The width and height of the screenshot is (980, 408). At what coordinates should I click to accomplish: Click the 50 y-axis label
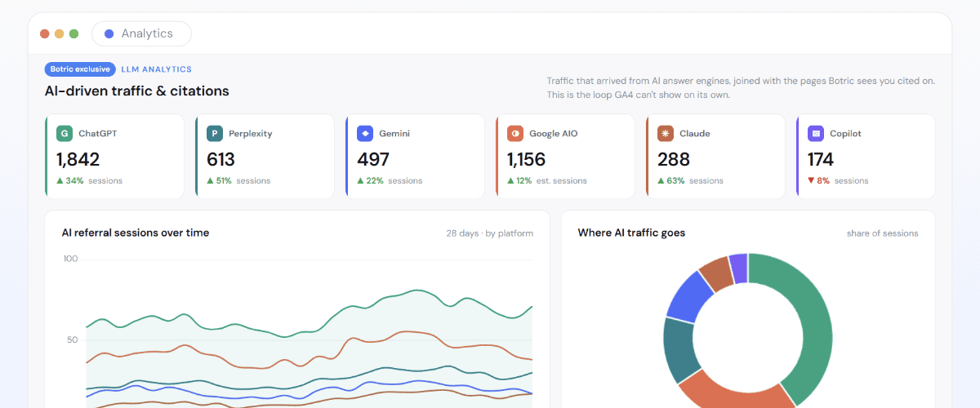click(73, 339)
